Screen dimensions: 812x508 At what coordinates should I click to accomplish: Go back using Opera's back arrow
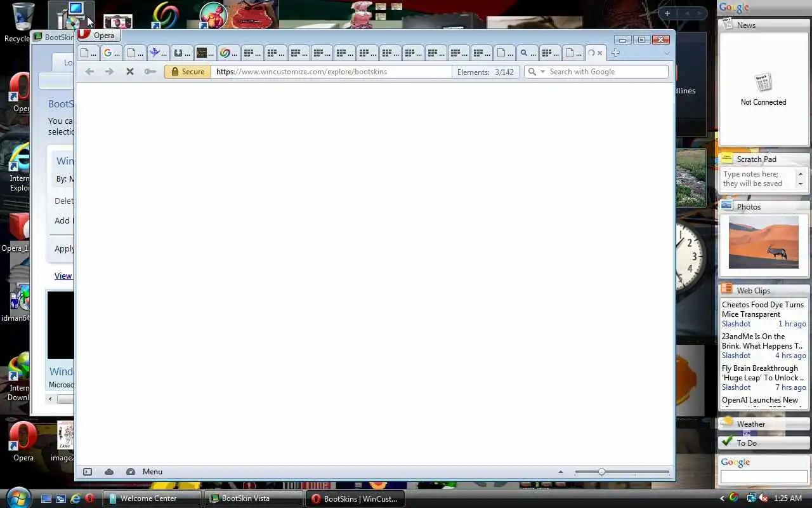pyautogui.click(x=89, y=72)
